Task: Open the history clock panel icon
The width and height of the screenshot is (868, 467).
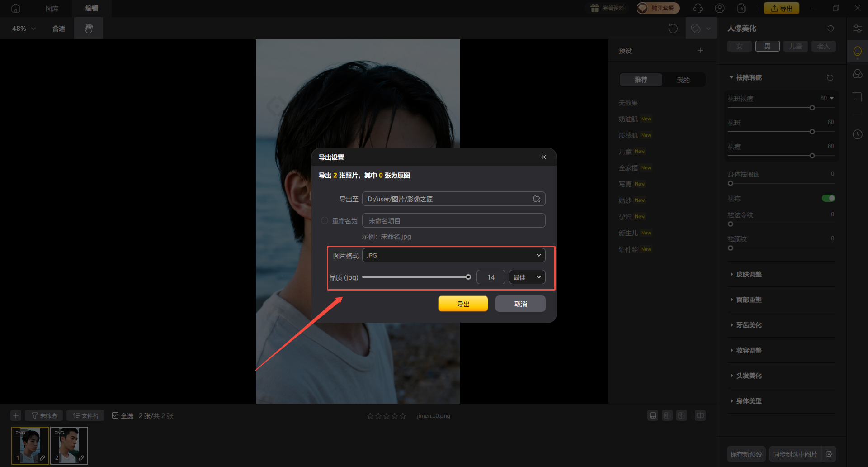Action: click(857, 134)
